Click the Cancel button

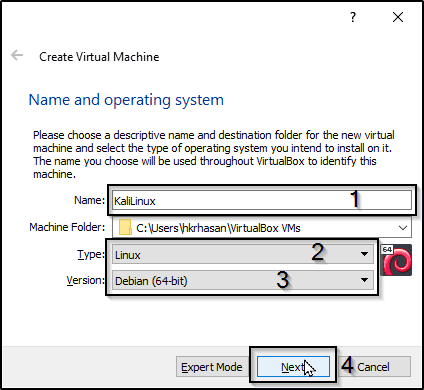pos(374,367)
